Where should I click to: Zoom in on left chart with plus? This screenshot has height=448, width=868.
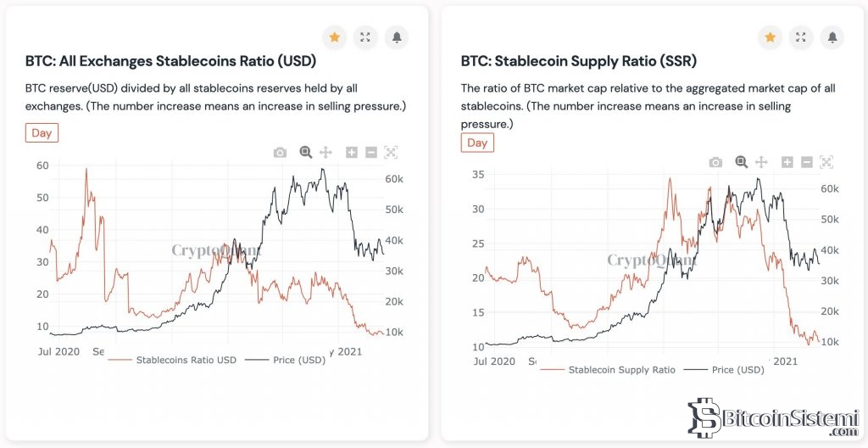coord(352,153)
